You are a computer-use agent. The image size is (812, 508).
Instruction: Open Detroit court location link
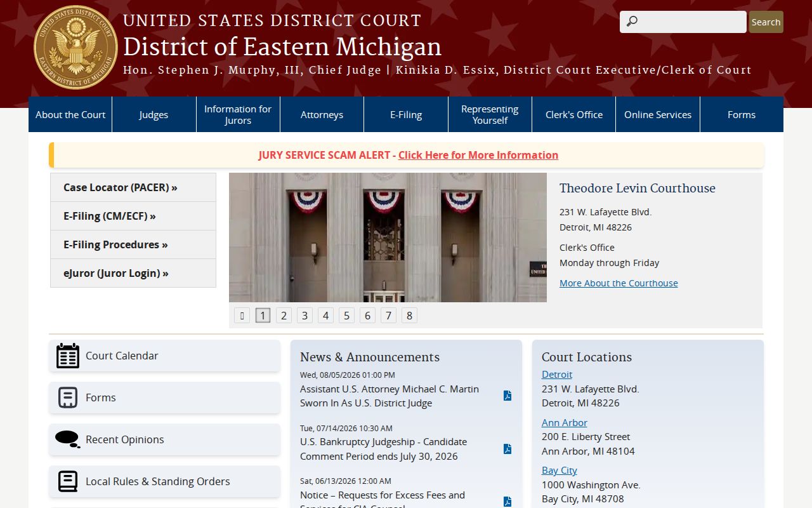(557, 375)
